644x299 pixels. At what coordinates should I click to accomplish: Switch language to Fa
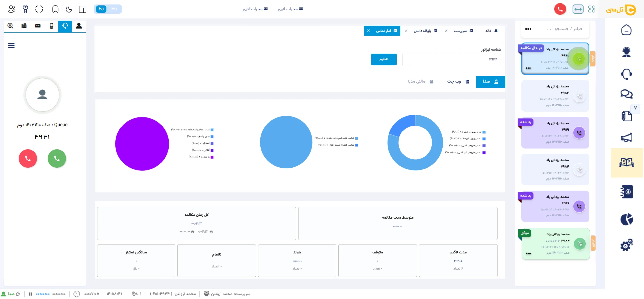(101, 9)
